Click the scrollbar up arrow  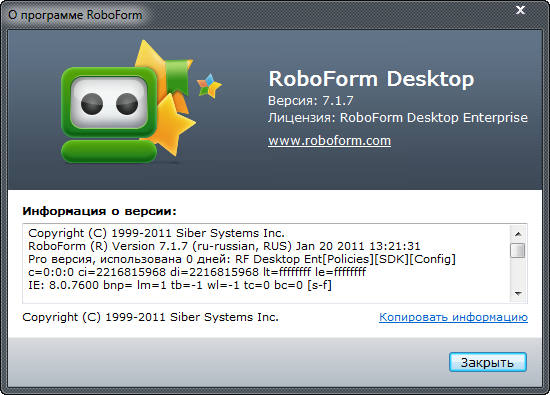(x=518, y=234)
